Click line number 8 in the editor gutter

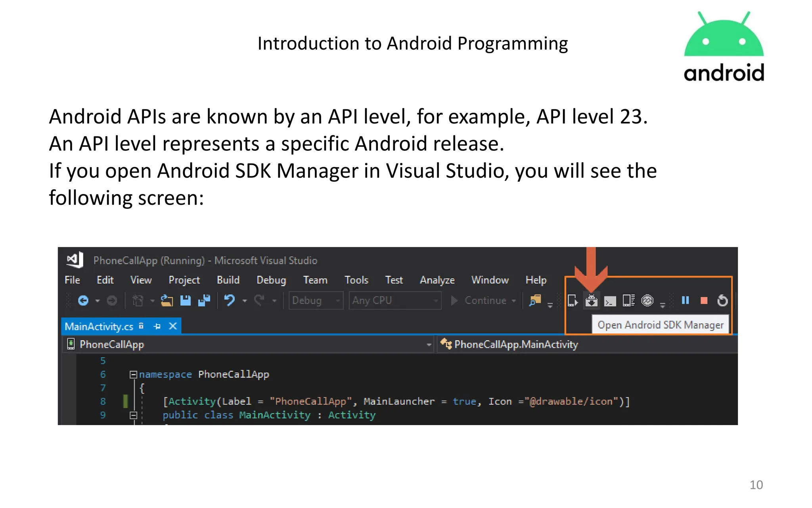(x=103, y=401)
